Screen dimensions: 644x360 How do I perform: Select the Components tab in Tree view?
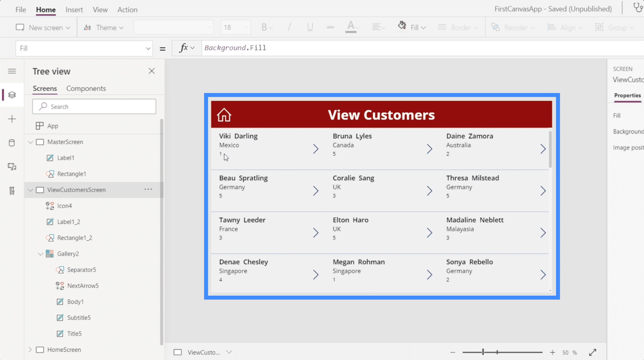click(86, 88)
